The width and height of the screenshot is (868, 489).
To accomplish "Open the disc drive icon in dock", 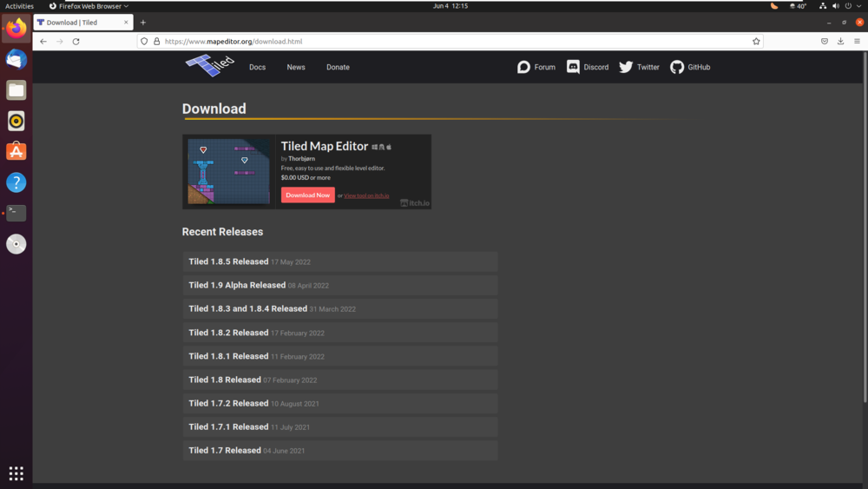I will coord(16,244).
